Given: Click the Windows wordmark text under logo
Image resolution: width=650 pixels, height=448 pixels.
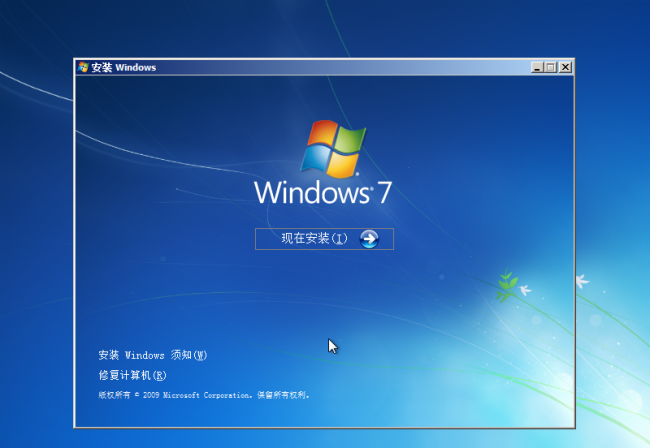Looking at the screenshot, I should pos(313,193).
